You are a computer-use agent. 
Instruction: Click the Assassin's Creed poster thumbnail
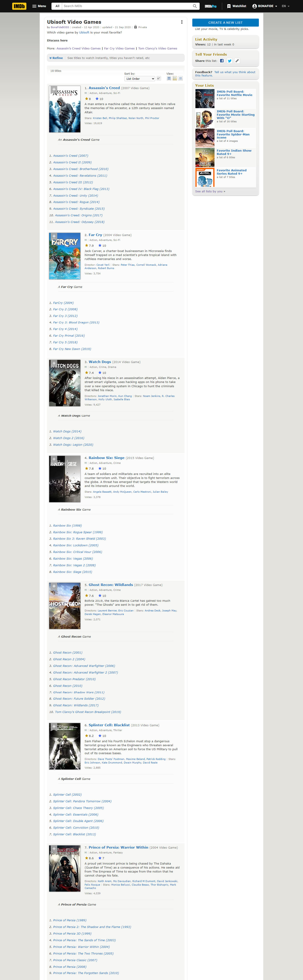(x=65, y=109)
